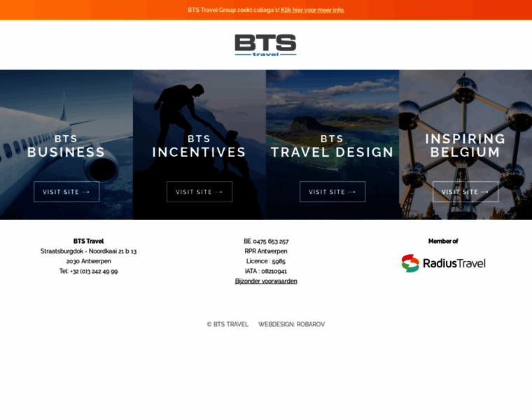Image resolution: width=532 pixels, height=420 pixels.
Task: Click the RadiusTravel member logo
Action: click(443, 263)
